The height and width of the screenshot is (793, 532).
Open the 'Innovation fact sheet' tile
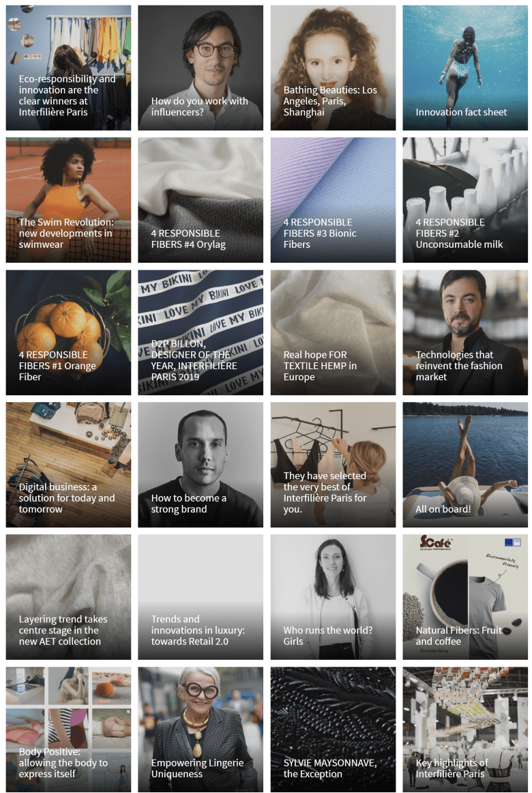click(x=465, y=68)
